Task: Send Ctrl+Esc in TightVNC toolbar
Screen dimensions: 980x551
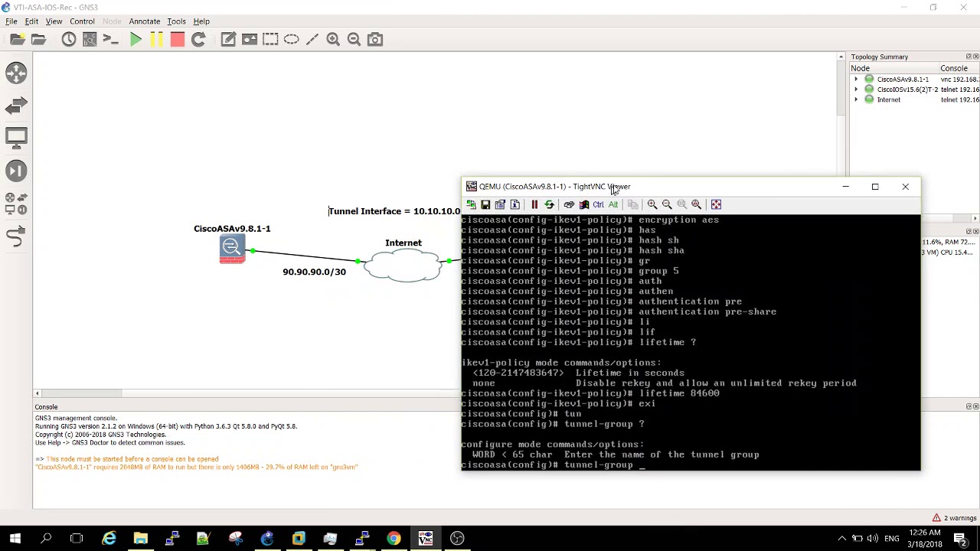Action: (584, 204)
